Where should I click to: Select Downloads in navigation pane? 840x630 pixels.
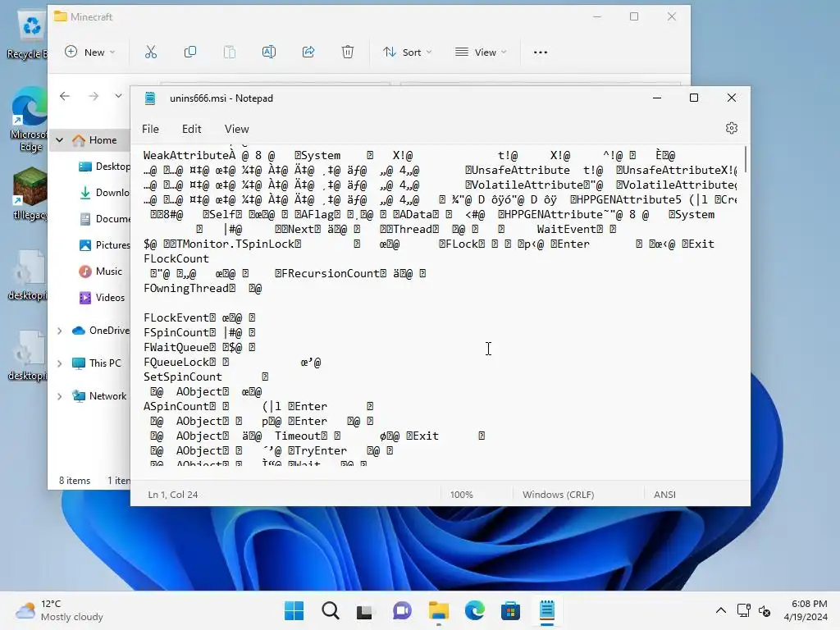coord(104,193)
